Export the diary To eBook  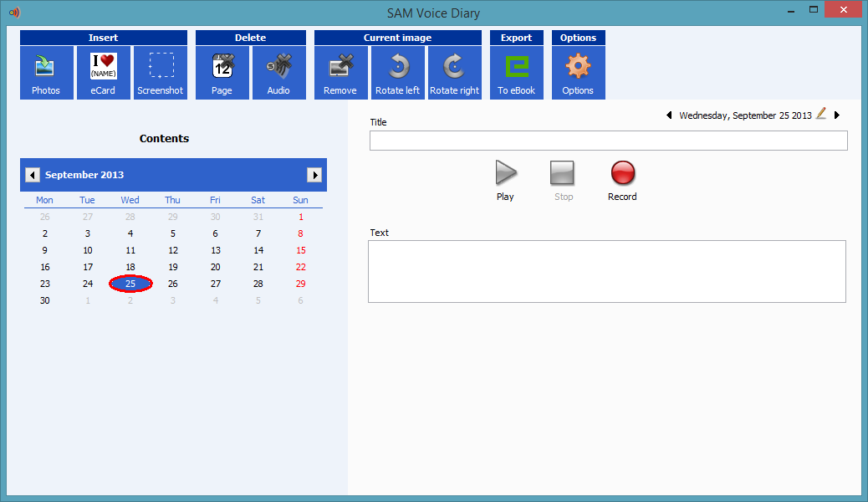click(517, 73)
